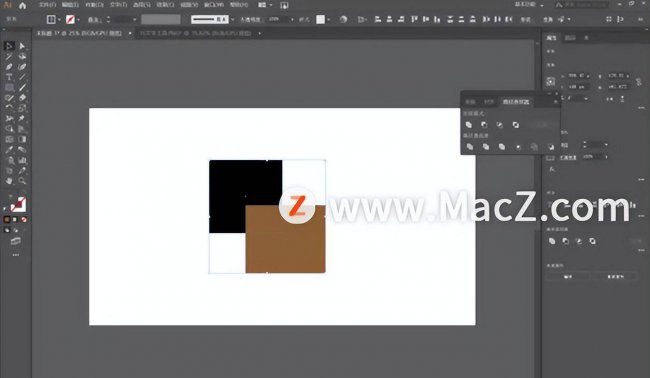Click Exclude icon in Properties panel
The width and height of the screenshot is (650, 378).
(x=592, y=241)
